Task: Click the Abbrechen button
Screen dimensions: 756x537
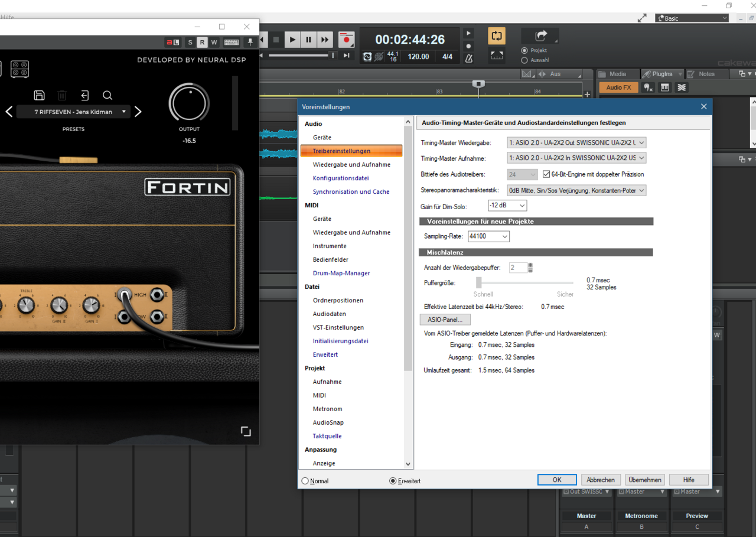Action: (601, 480)
